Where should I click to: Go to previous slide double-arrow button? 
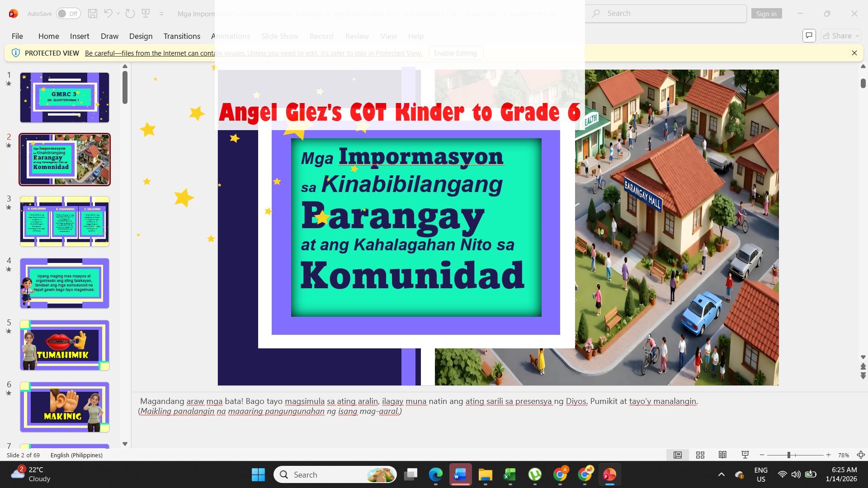coord(863,366)
